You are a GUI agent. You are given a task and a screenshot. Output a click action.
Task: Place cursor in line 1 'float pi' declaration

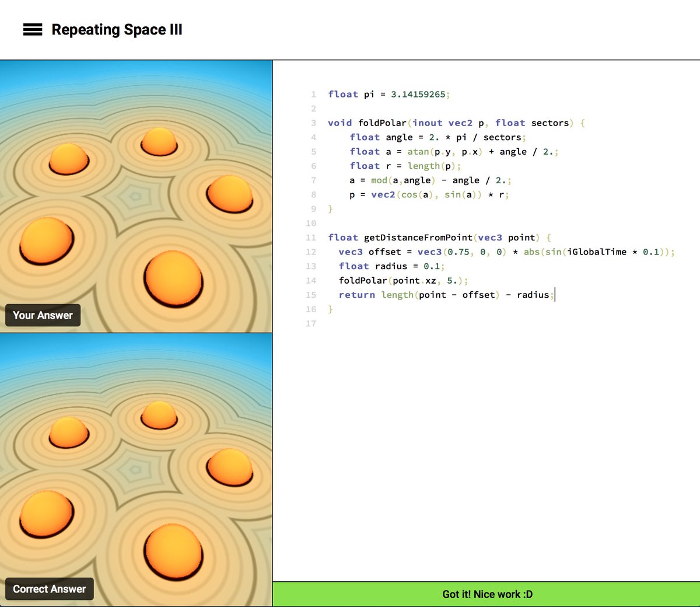pyautogui.click(x=389, y=95)
